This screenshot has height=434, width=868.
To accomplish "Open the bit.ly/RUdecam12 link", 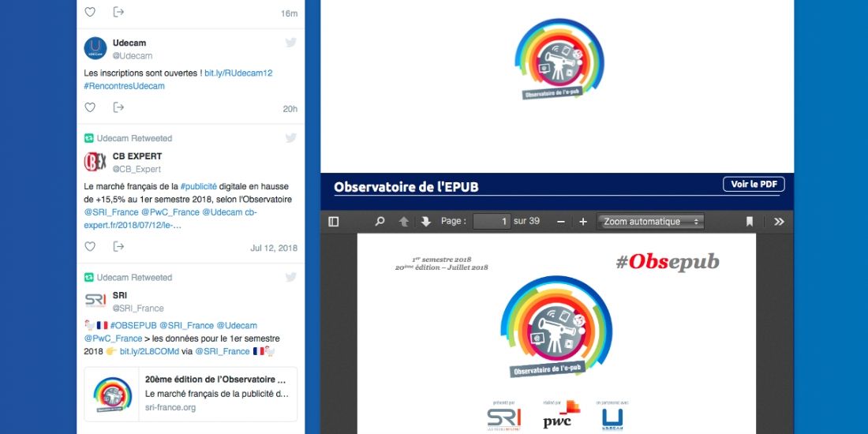I will click(x=238, y=73).
